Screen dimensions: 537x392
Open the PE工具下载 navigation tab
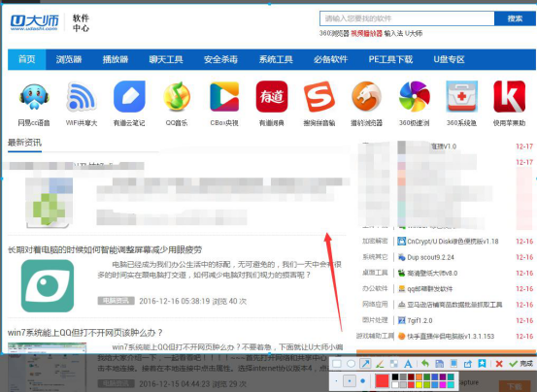[390, 59]
